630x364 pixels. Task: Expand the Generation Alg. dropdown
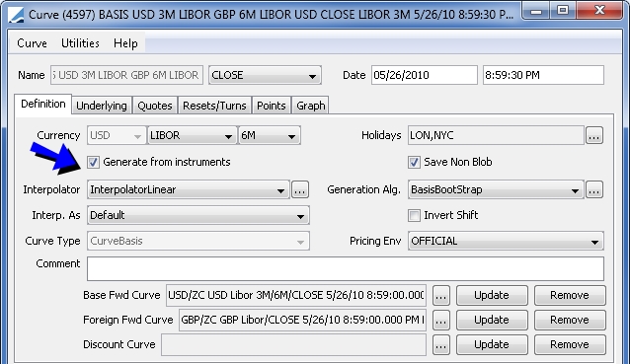496,189
